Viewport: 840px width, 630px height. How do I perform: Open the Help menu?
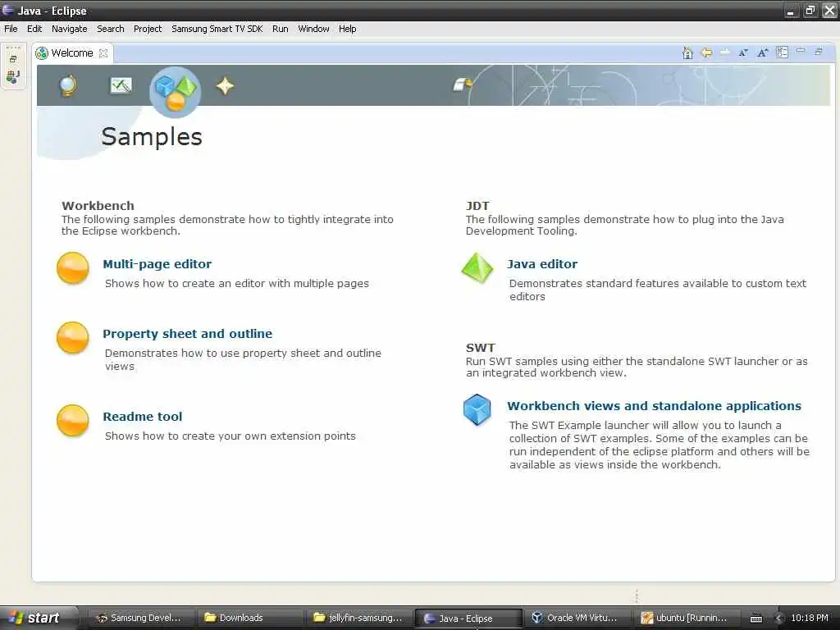(347, 29)
